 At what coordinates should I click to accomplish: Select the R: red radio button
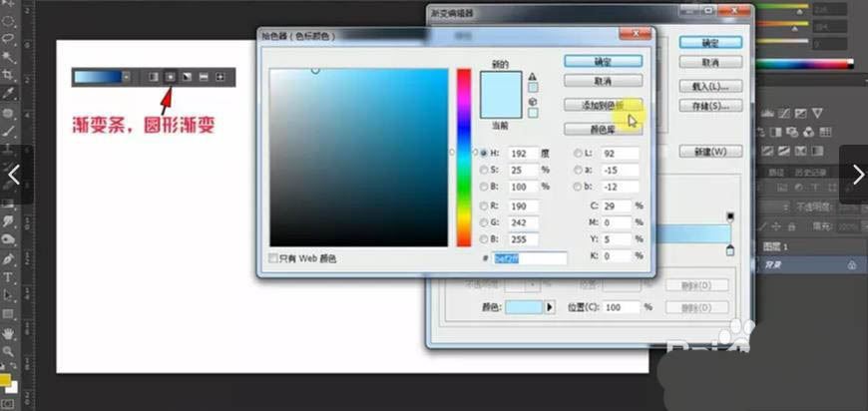pyautogui.click(x=484, y=206)
